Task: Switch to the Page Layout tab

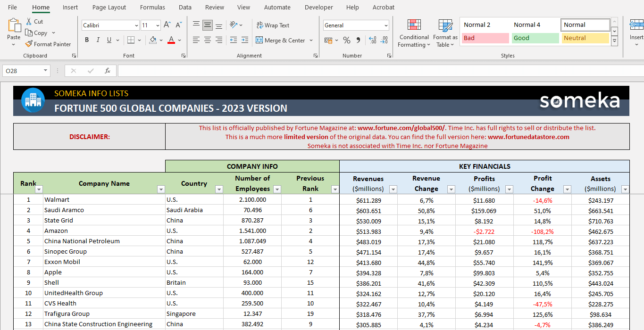Action: click(x=109, y=8)
